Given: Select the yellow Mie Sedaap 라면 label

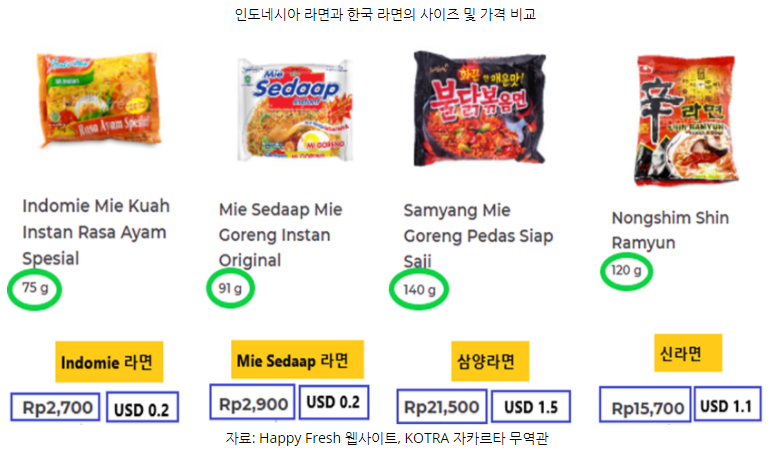Looking at the screenshot, I should point(297,360).
